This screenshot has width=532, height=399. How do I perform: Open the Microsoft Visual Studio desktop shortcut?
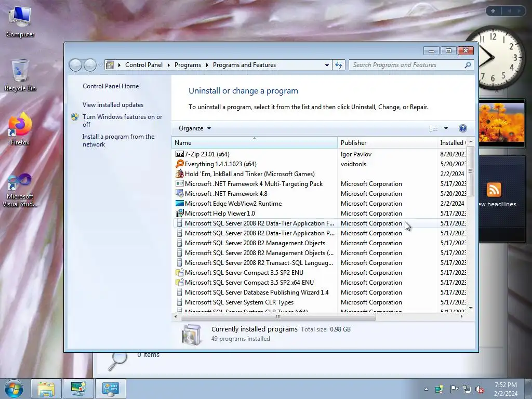click(x=20, y=190)
